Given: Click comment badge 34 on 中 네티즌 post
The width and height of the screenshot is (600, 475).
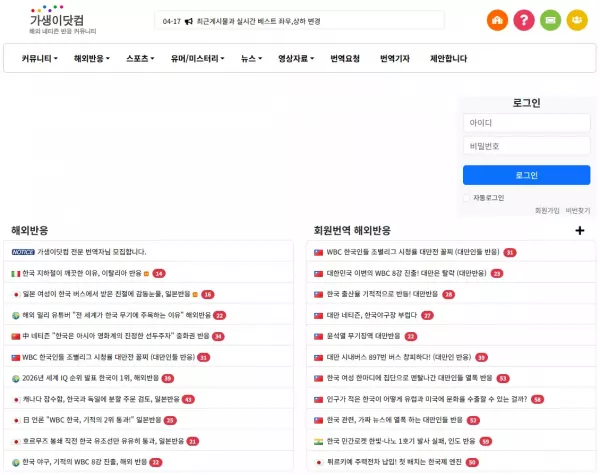Looking at the screenshot, I should click(218, 336).
